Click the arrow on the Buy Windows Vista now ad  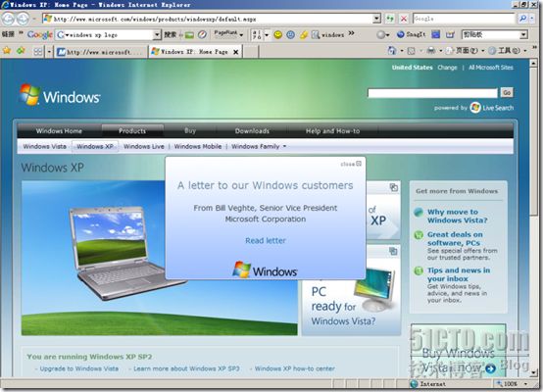pyautogui.click(x=490, y=368)
